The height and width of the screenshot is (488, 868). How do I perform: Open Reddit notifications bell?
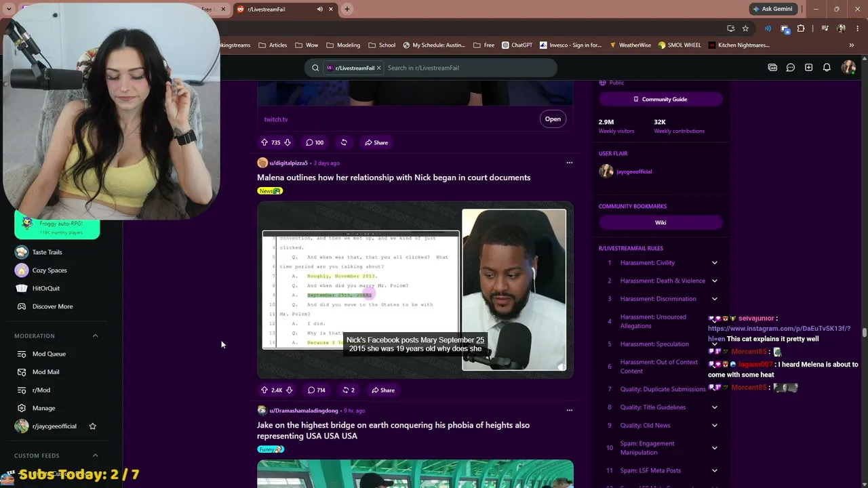click(827, 68)
